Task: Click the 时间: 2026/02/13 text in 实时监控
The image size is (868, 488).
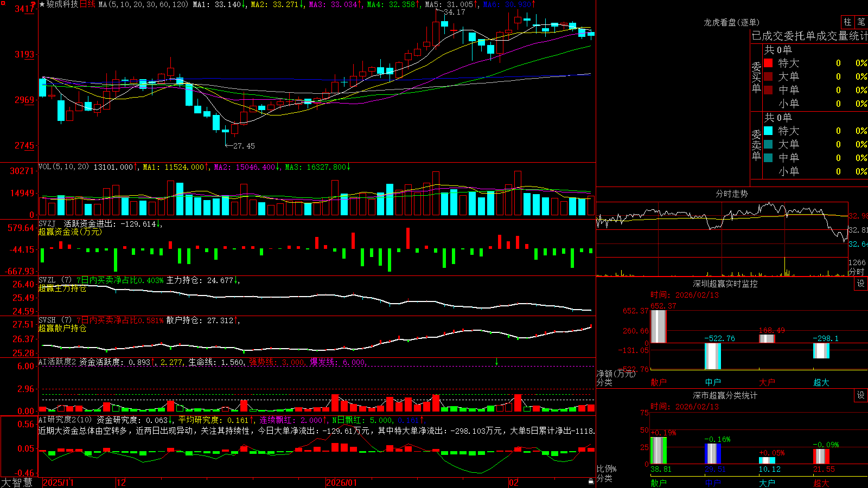Action: (x=685, y=295)
